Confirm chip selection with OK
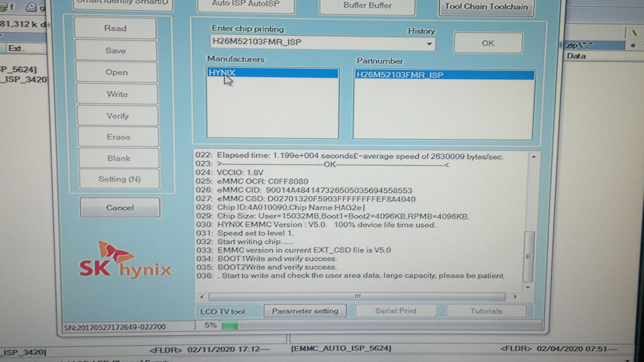 coord(488,43)
